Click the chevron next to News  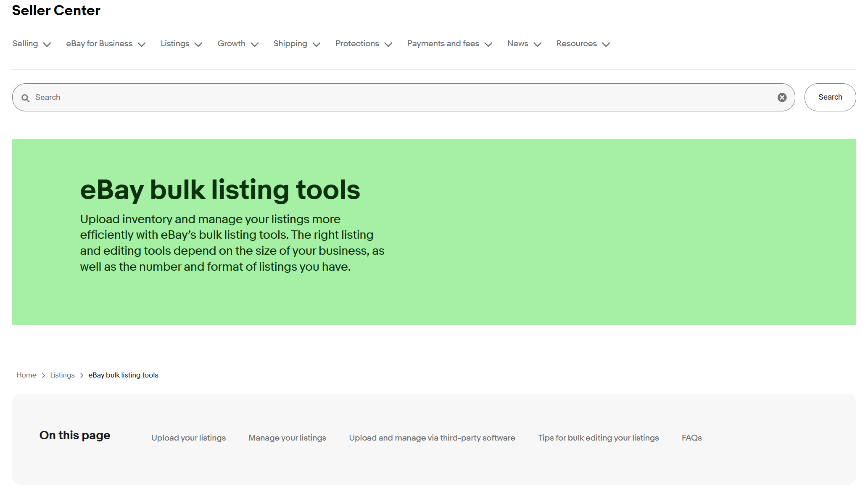537,45
